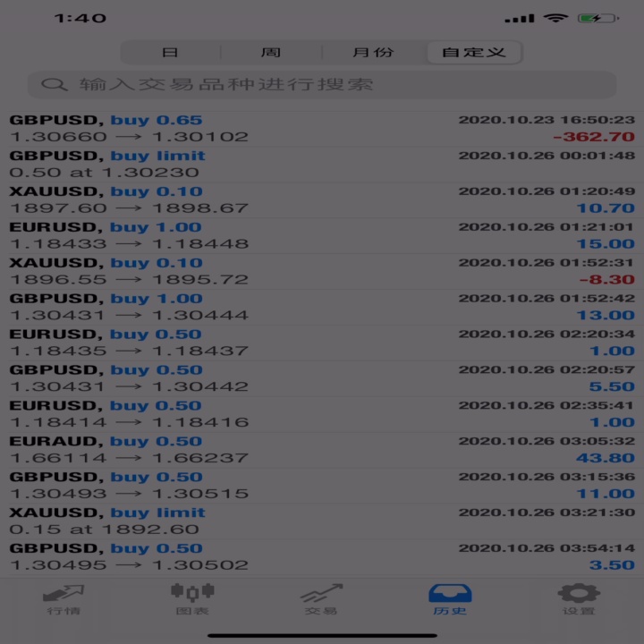Open XAUUSD buy limit 1892.60 order
The image size is (644, 644).
tap(322, 521)
